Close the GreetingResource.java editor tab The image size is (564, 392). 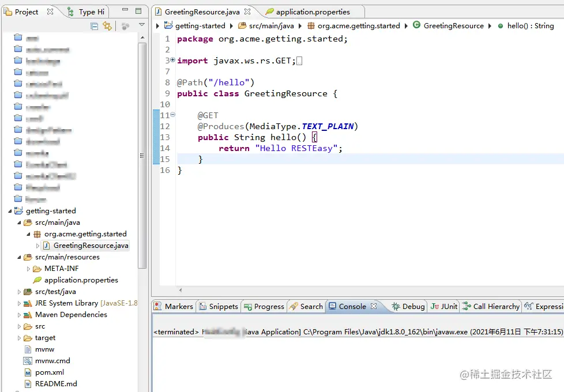pos(247,12)
